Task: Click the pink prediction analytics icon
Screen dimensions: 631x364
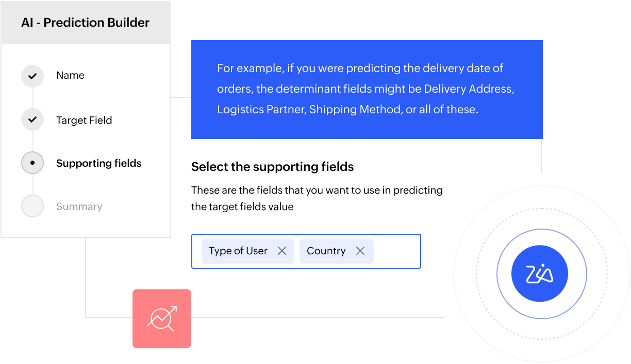Action: (162, 318)
